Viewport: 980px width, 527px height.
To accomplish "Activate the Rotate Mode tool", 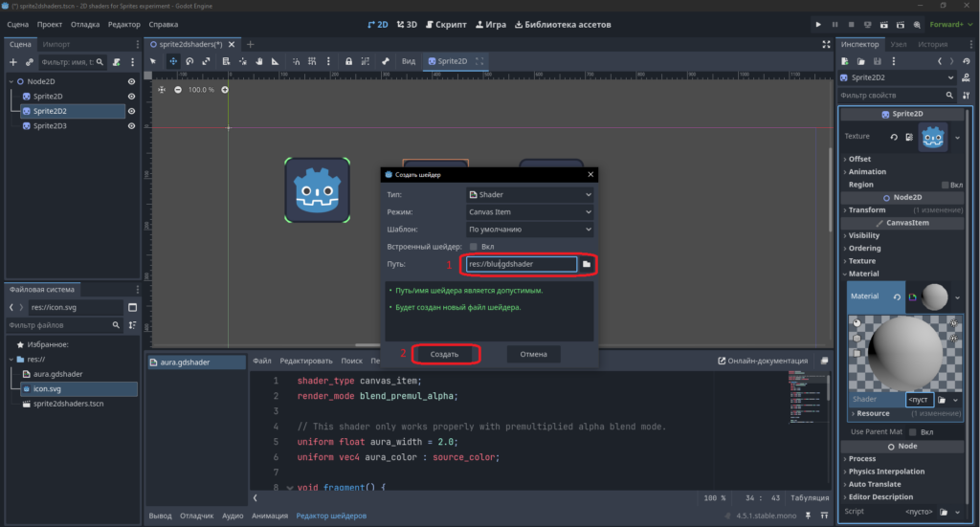I will point(189,61).
